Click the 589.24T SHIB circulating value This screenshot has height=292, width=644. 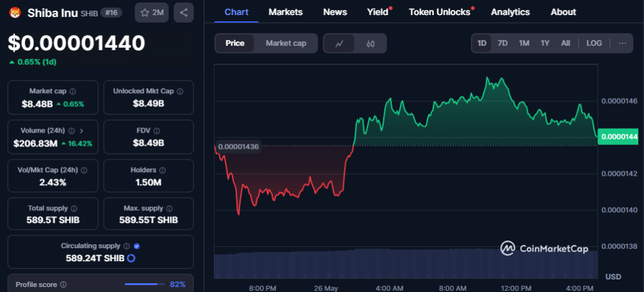pos(95,258)
